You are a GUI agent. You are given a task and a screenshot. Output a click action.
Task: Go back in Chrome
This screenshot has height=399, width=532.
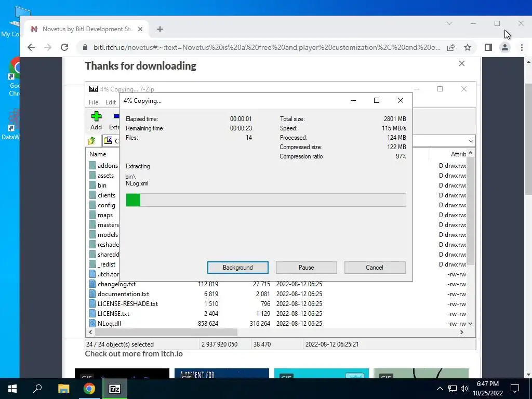pyautogui.click(x=31, y=47)
